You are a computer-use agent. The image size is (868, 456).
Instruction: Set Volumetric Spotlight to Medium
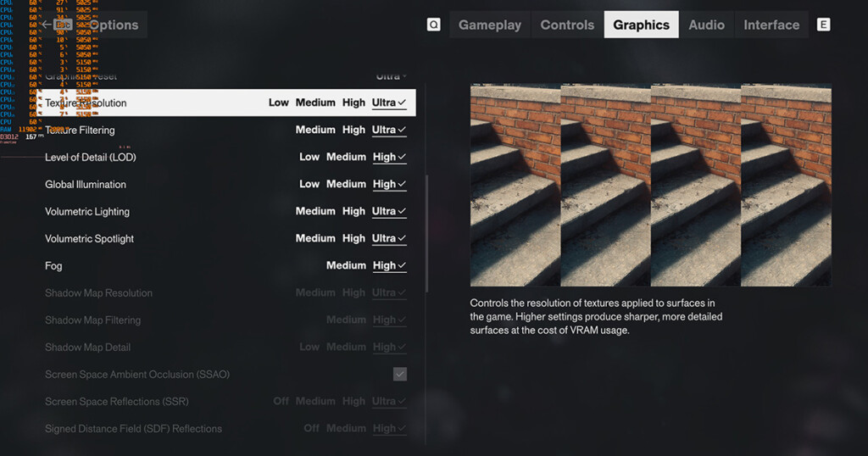tap(315, 238)
